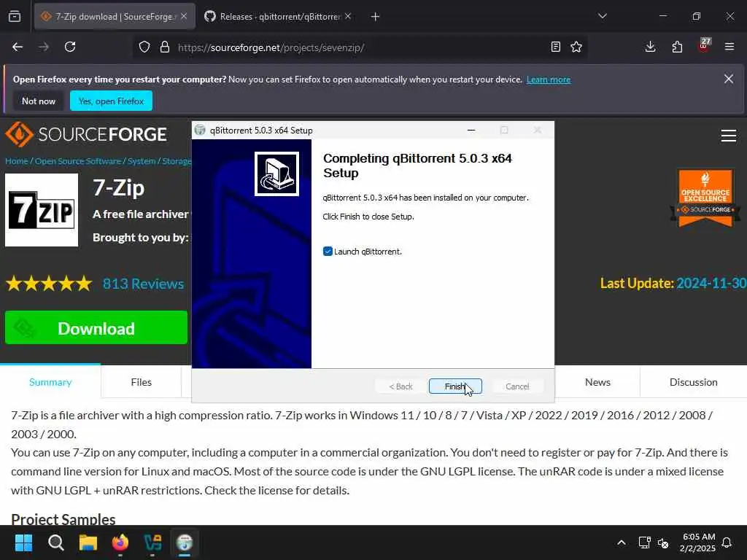Close the 7-Zip SourceForge browser tab
The width and height of the screenshot is (747, 560).
184,17
